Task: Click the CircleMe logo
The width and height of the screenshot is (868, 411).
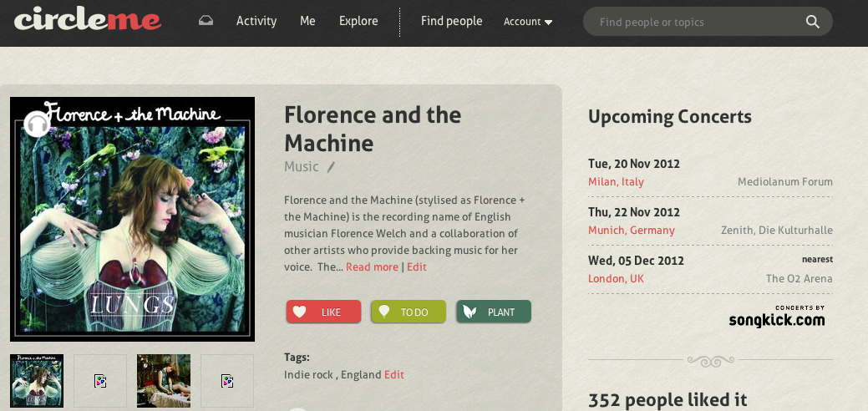Action: click(88, 19)
